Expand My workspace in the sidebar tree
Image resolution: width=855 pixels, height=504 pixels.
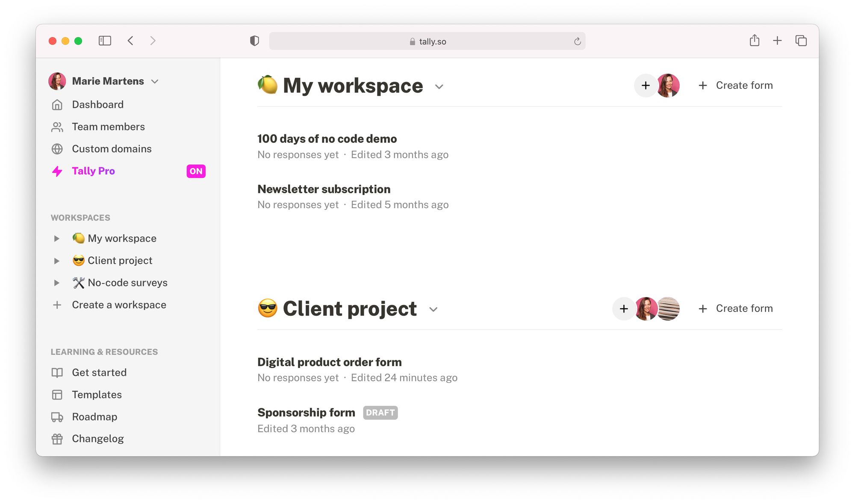pos(56,239)
